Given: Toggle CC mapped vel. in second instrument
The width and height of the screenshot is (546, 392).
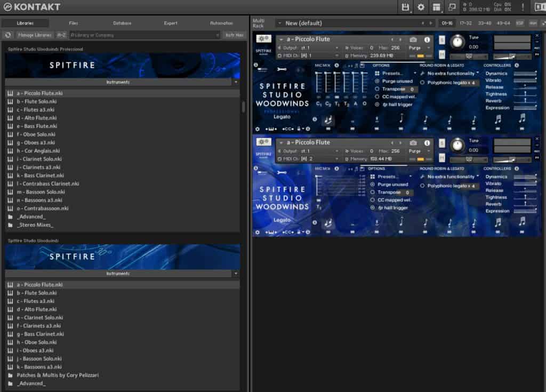Looking at the screenshot, I should (372, 199).
